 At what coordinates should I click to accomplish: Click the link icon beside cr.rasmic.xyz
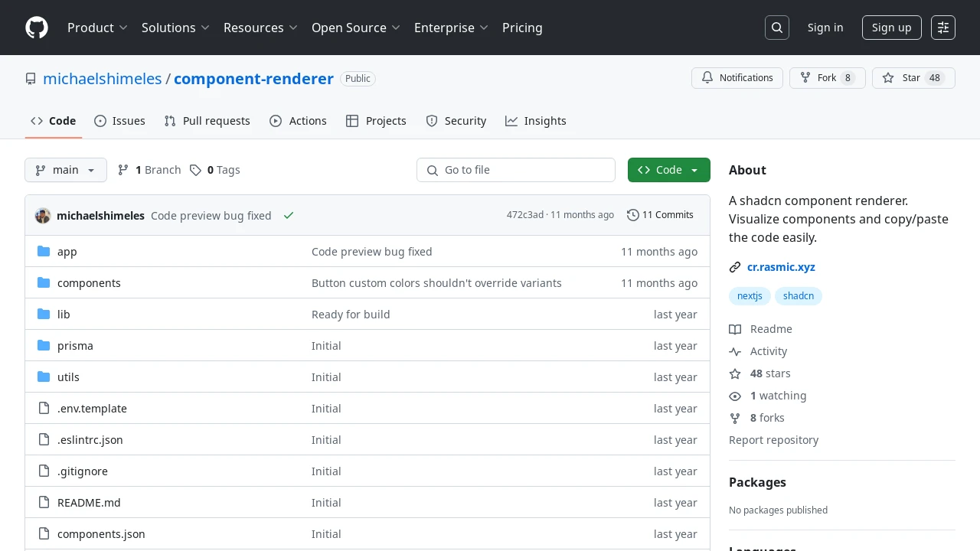735,267
